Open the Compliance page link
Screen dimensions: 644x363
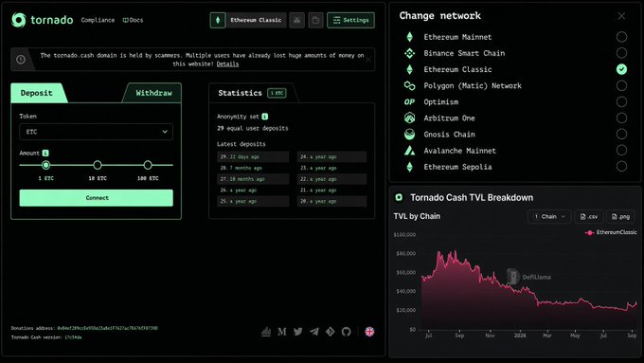point(98,20)
